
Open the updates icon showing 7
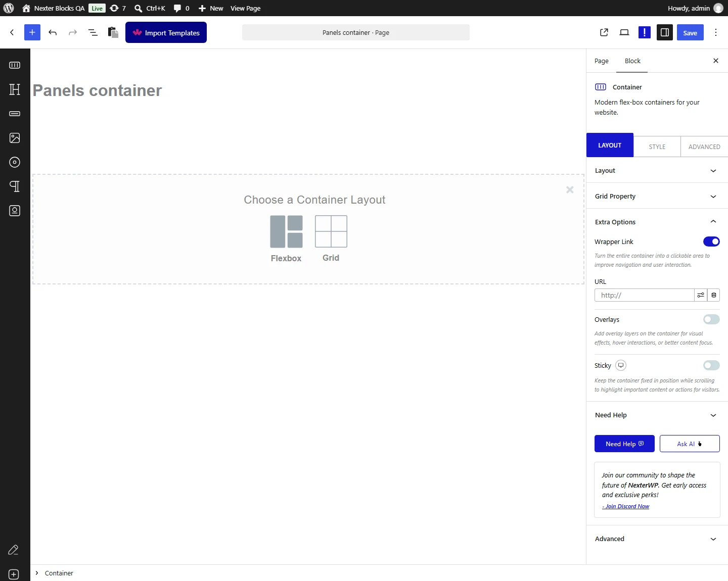pos(118,8)
